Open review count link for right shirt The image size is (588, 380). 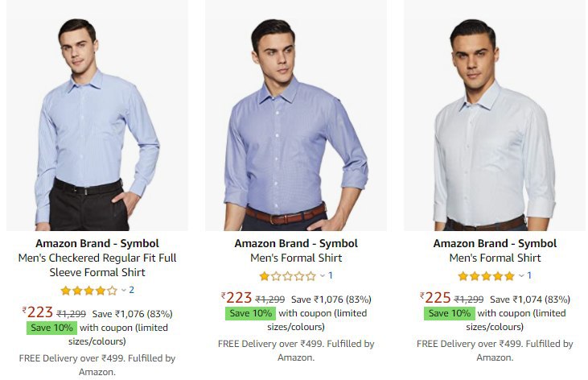(530, 276)
